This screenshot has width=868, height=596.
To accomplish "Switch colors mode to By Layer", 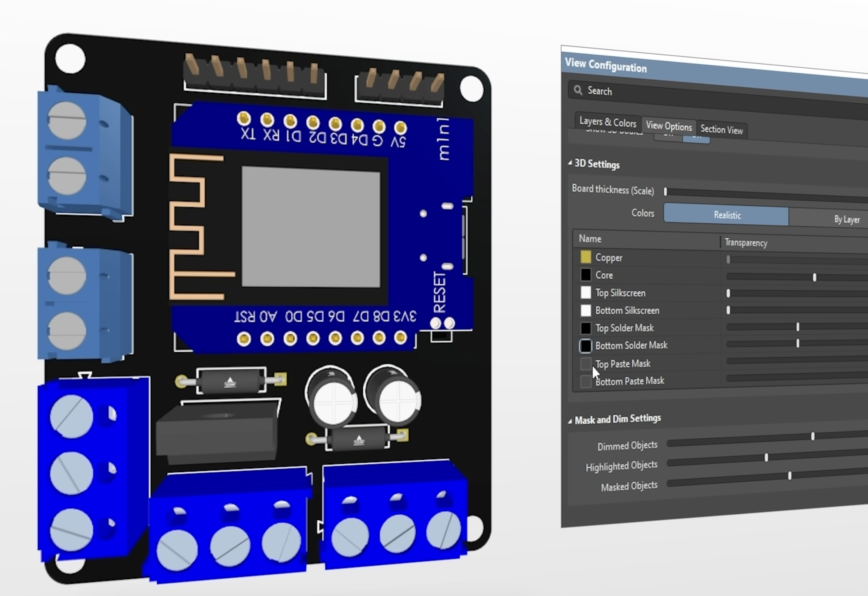I will tap(846, 219).
